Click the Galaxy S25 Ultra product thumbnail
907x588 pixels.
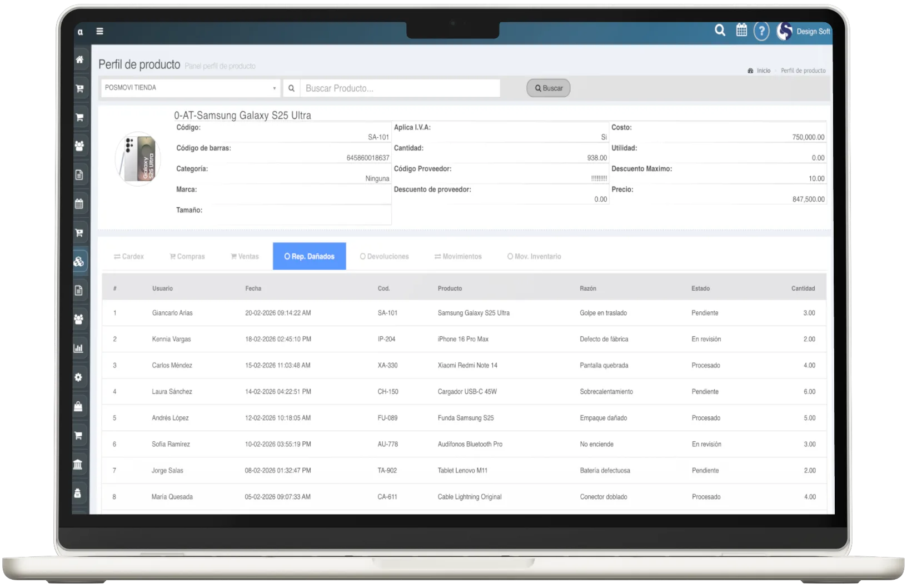(x=138, y=159)
